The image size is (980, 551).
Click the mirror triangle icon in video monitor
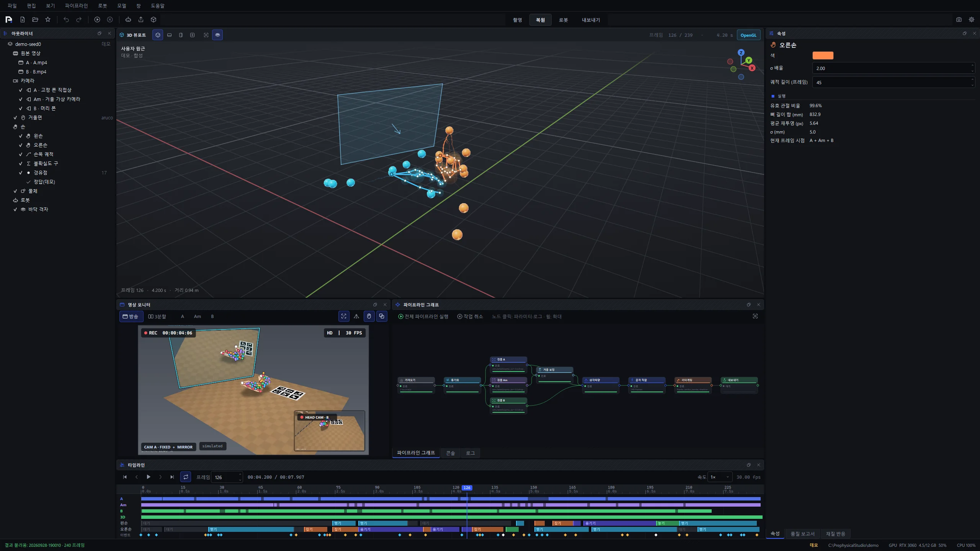[x=356, y=316]
